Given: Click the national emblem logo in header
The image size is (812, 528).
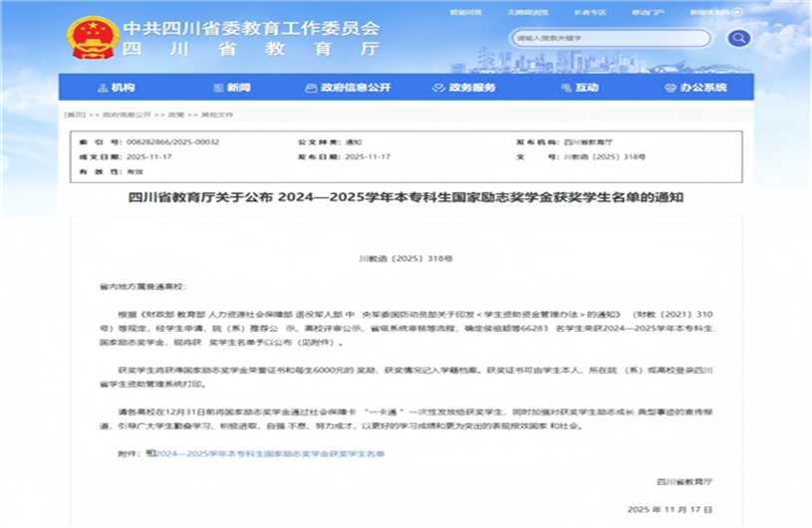Looking at the screenshot, I should 93,37.
